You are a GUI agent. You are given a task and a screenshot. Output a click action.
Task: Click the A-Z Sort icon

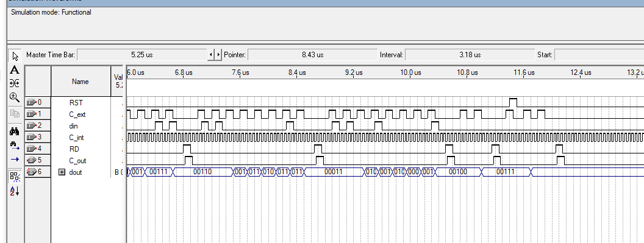(x=15, y=191)
